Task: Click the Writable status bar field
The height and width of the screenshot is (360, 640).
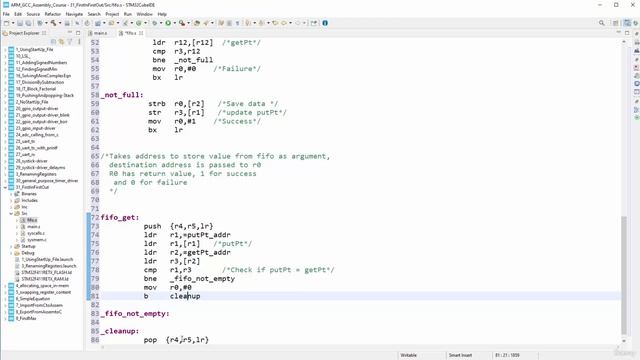Action: (x=409, y=355)
